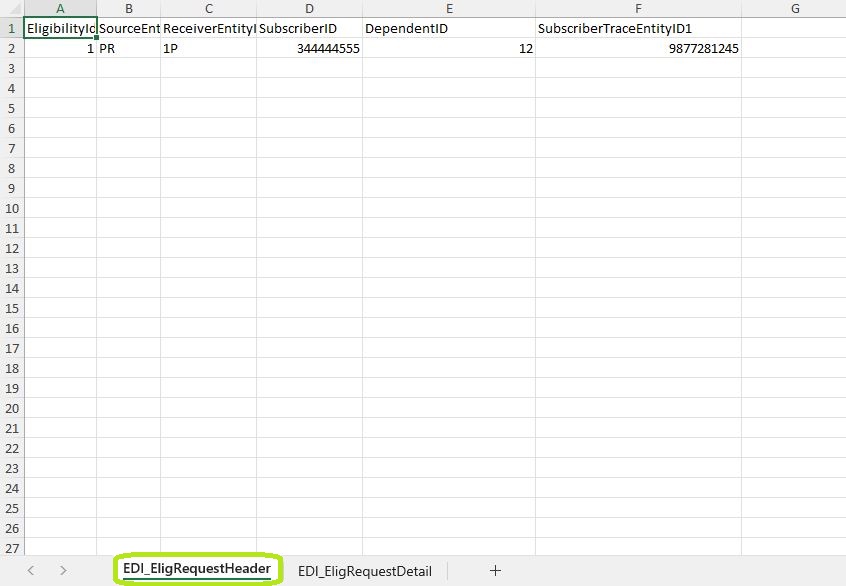Select the row 27 header
Screen dimensions: 846x586
pos(12,547)
